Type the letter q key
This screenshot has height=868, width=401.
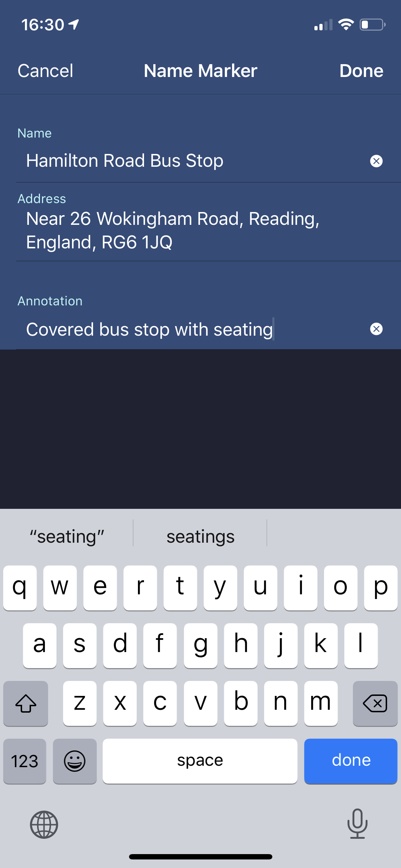click(x=20, y=587)
